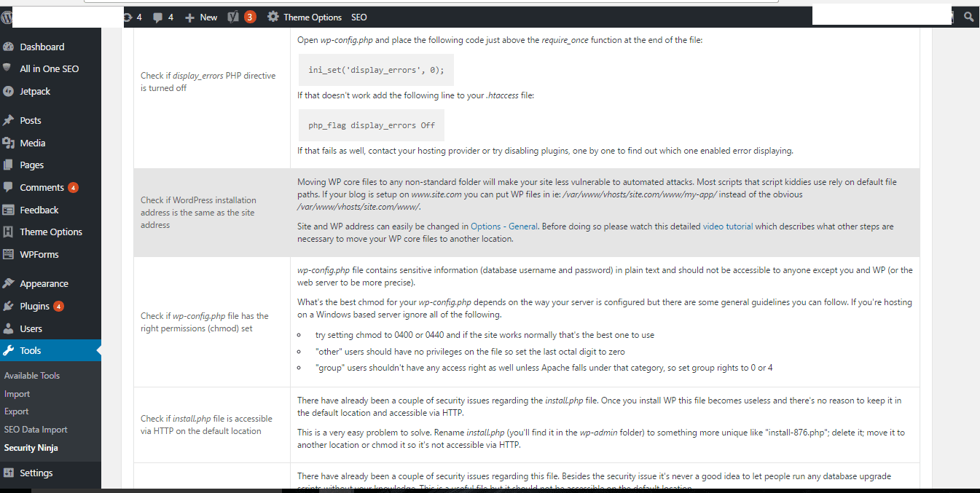Open the video tutorial link
The height and width of the screenshot is (493, 980).
[x=728, y=226]
